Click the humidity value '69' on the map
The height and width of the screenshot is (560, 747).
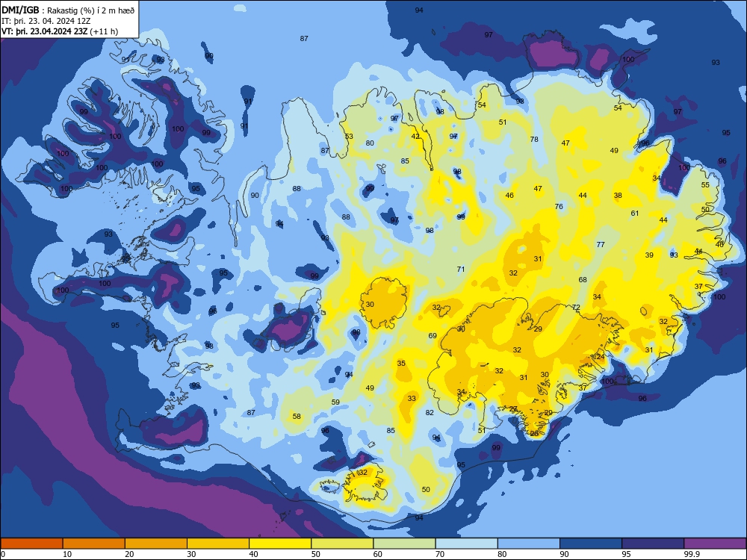pos(433,336)
